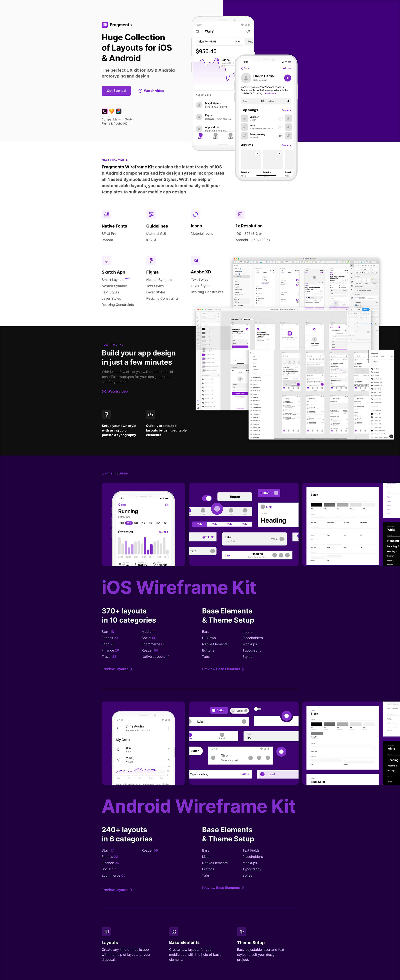Click the Get Started button
400x980 pixels.
pyautogui.click(x=116, y=91)
